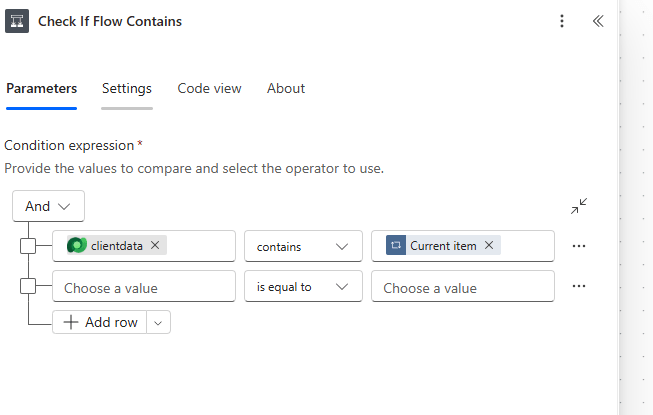Click the condition action icon beside the title

17,21
